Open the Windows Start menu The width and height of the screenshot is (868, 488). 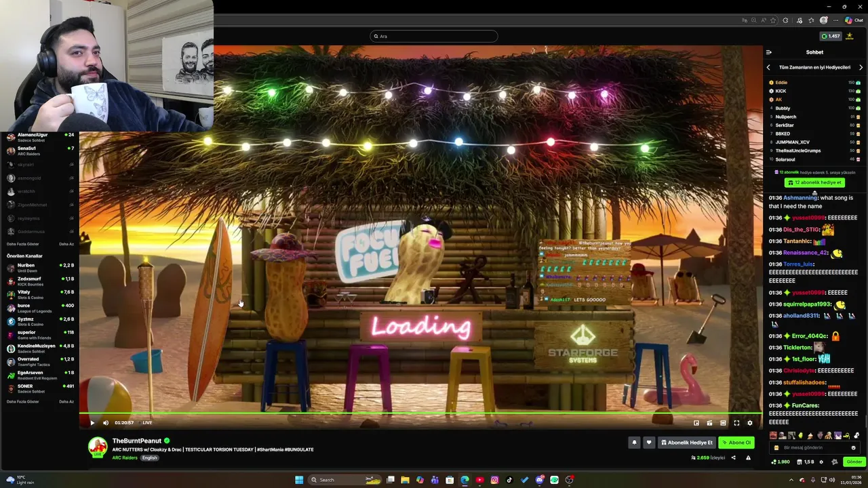tap(299, 480)
